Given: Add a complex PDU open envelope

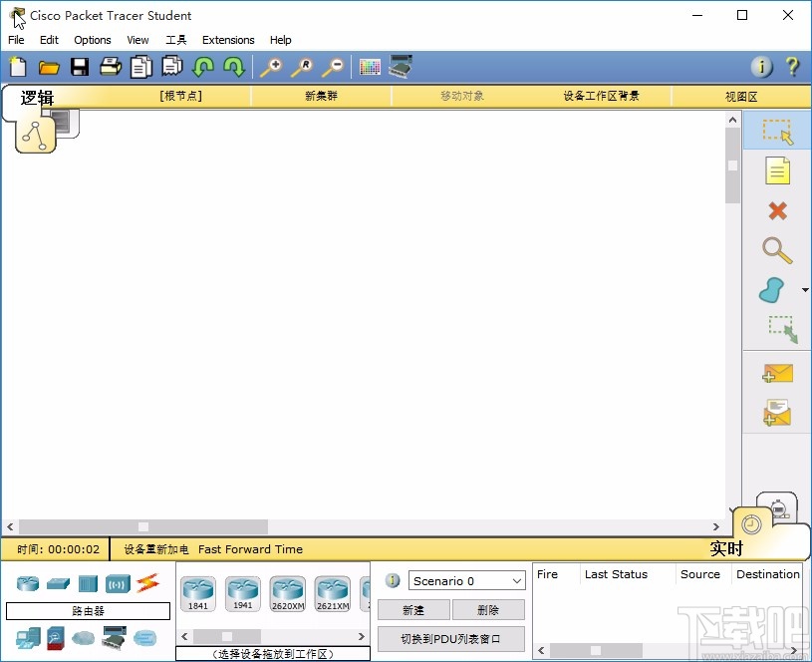Looking at the screenshot, I should [x=777, y=413].
